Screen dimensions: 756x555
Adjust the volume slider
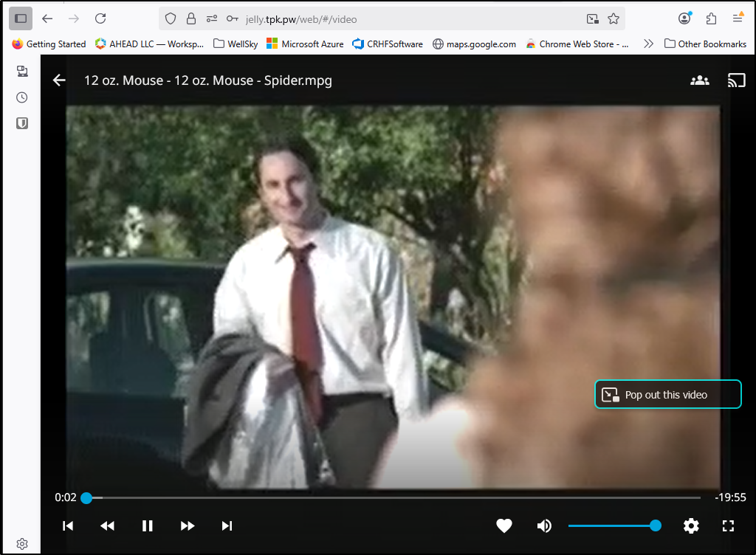point(615,525)
